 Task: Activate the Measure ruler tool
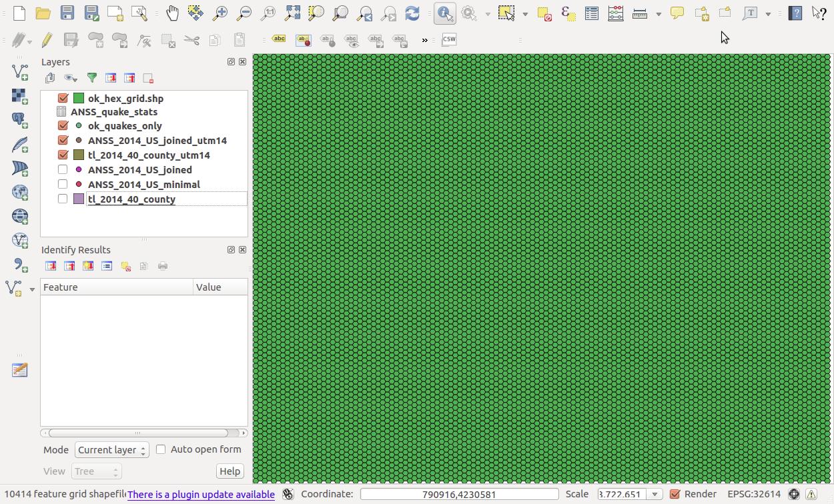point(640,13)
